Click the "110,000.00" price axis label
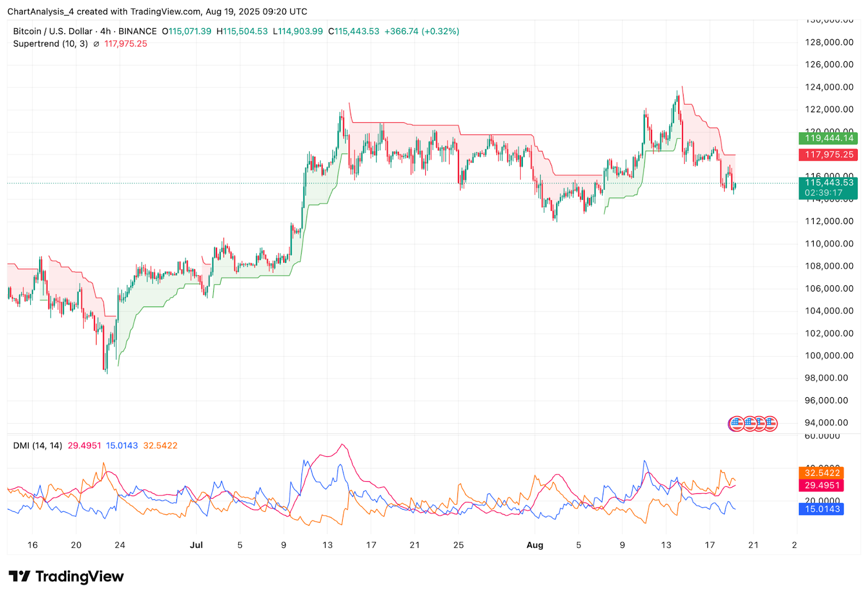Image resolution: width=868 pixels, height=598 pixels. [829, 244]
